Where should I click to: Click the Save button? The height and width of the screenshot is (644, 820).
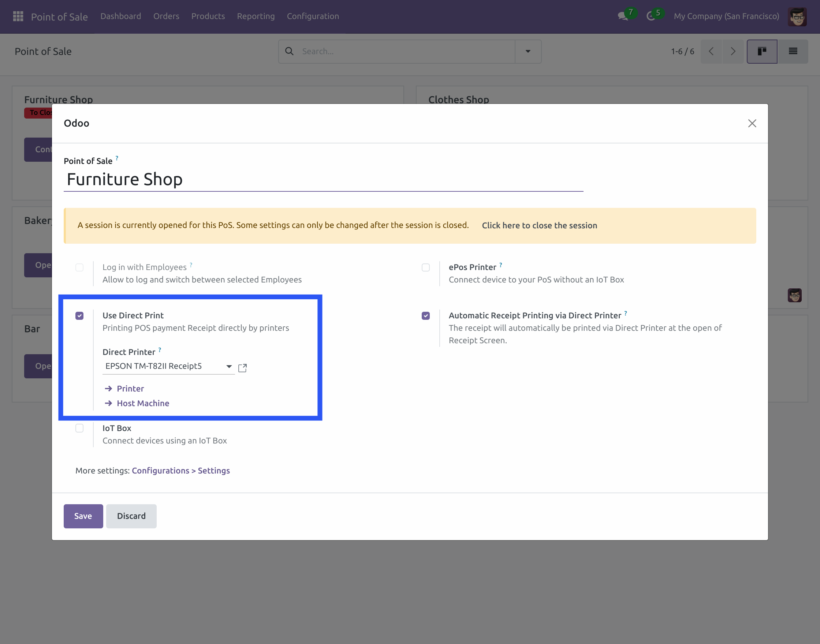(x=83, y=516)
